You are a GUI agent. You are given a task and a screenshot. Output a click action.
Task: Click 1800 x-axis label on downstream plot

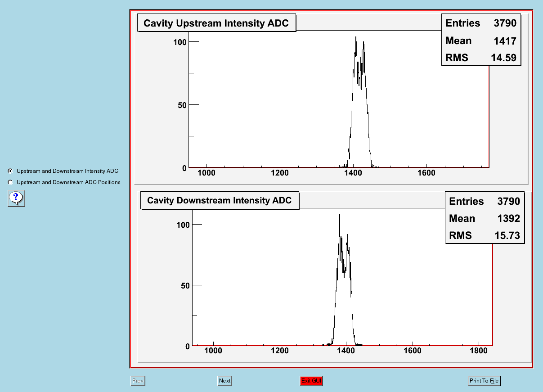(x=479, y=351)
